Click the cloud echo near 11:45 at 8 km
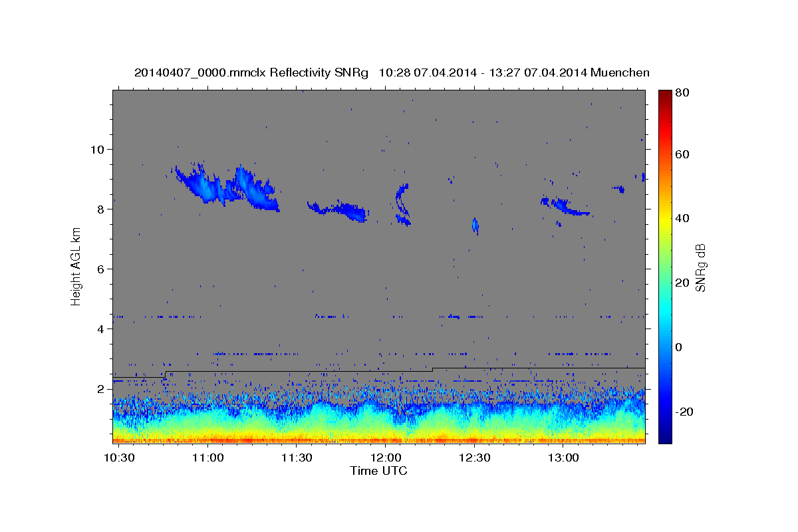Image resolution: width=798 pixels, height=532 pixels. point(338,211)
